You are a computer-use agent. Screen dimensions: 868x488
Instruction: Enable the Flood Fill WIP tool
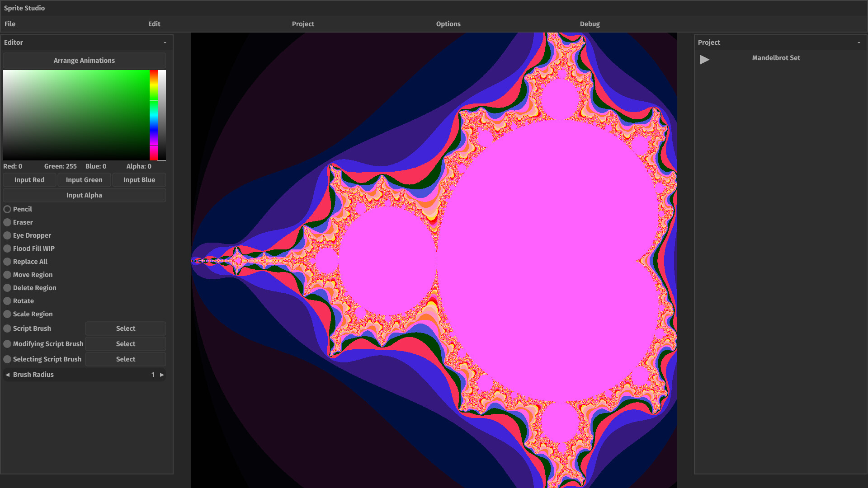[7, 248]
